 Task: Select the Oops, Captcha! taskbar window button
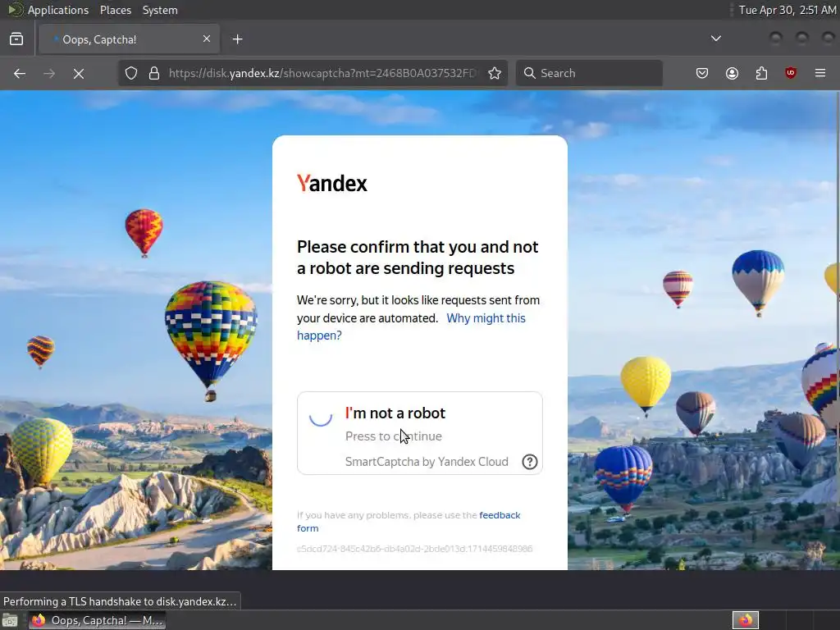(97, 620)
